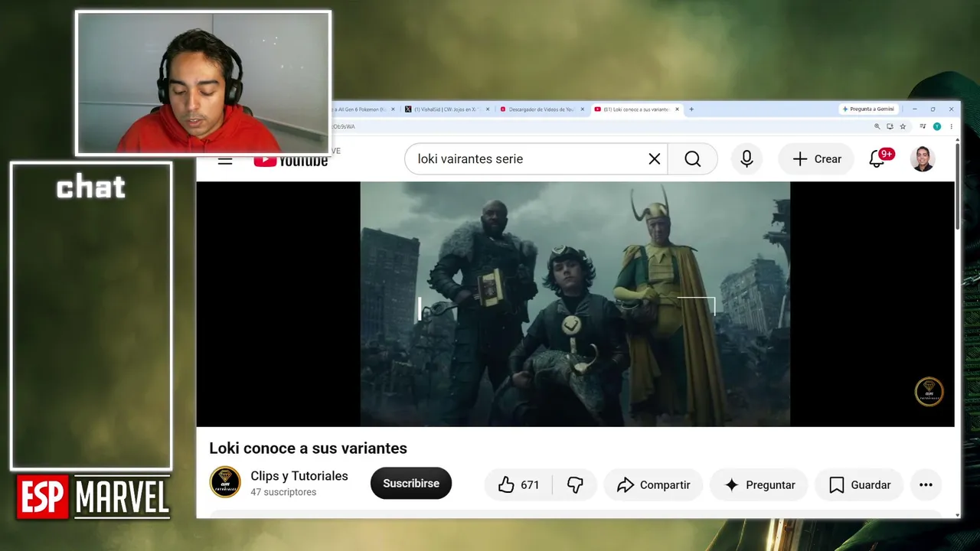Clear the search box with the X
980x551 pixels.
[x=655, y=159]
